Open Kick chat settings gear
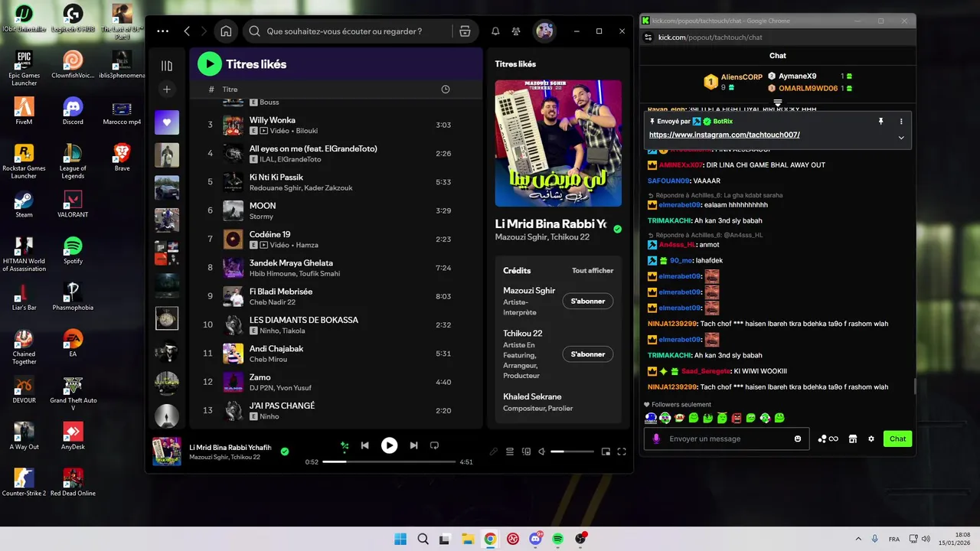This screenshot has width=980, height=551. click(x=871, y=439)
